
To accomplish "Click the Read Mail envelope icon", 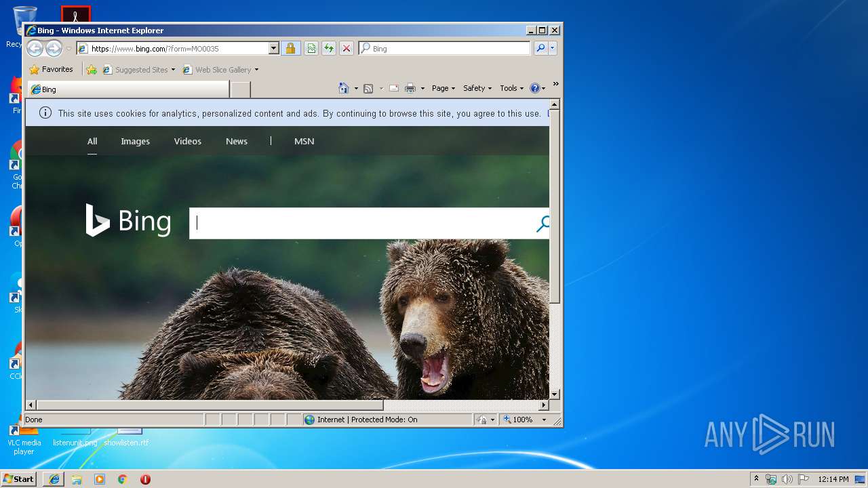I will [x=393, y=88].
